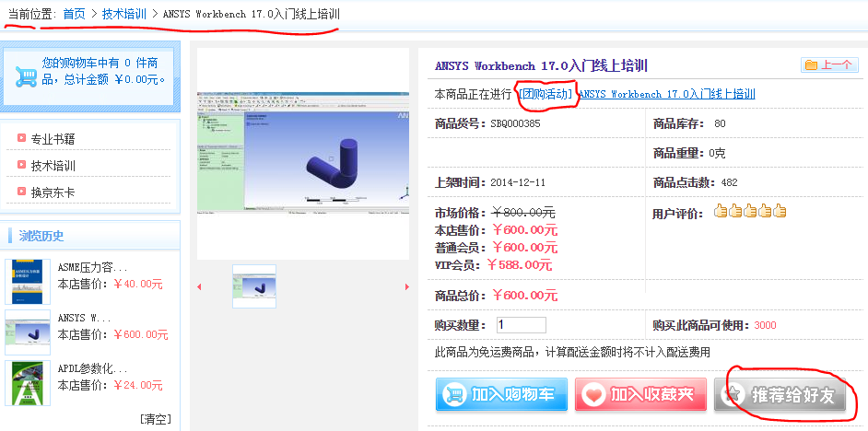Screen dimensions: 868x431
Task: Click the folder icon on 上一个 button
Action: [x=811, y=65]
